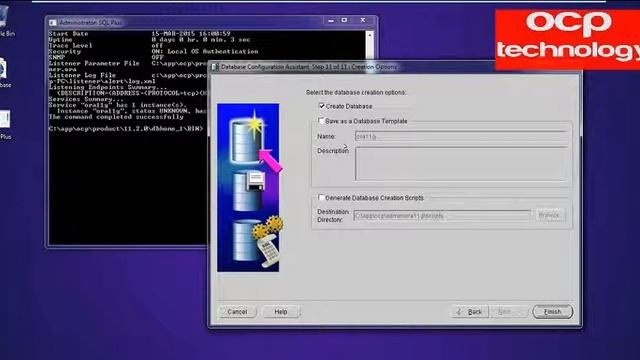Click the disabled Next button

(x=509, y=312)
